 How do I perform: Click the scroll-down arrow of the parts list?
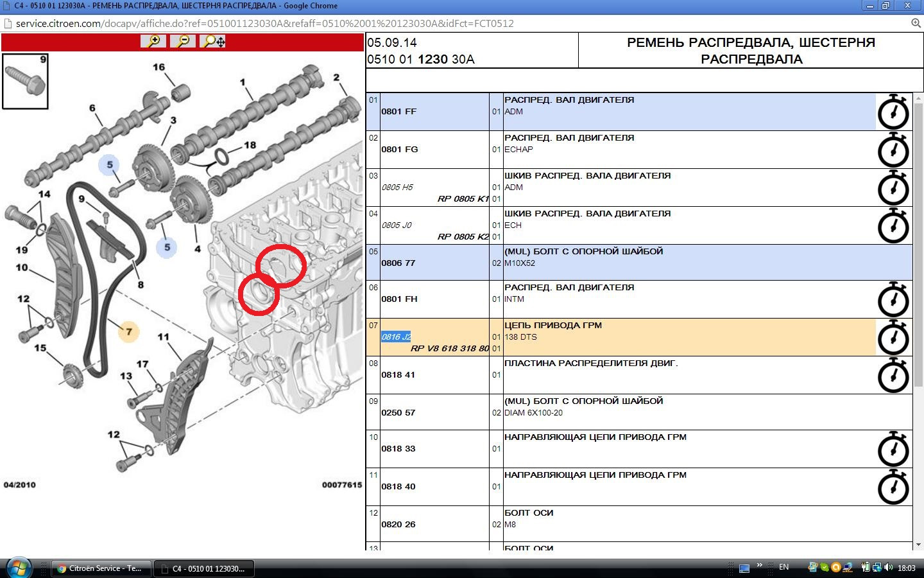[x=918, y=545]
